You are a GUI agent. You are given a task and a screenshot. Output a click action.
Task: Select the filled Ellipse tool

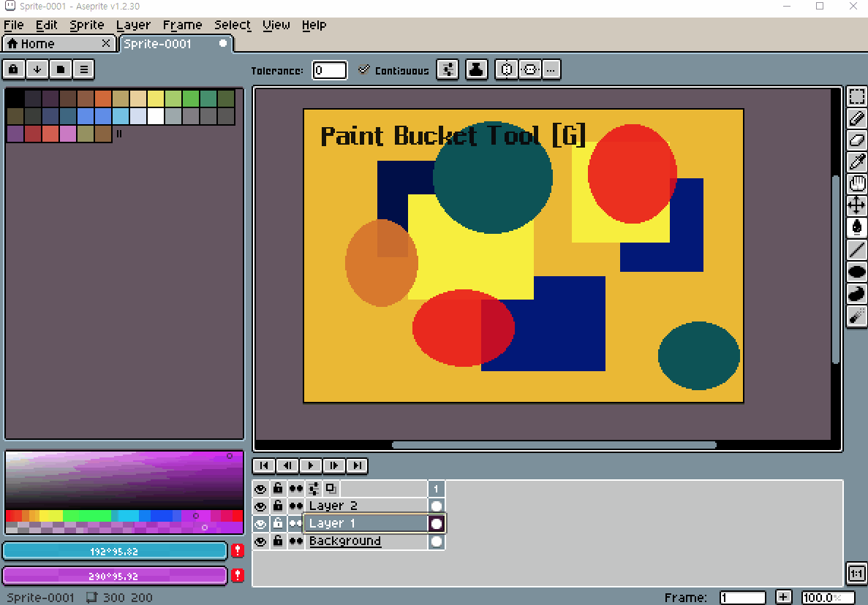click(856, 272)
